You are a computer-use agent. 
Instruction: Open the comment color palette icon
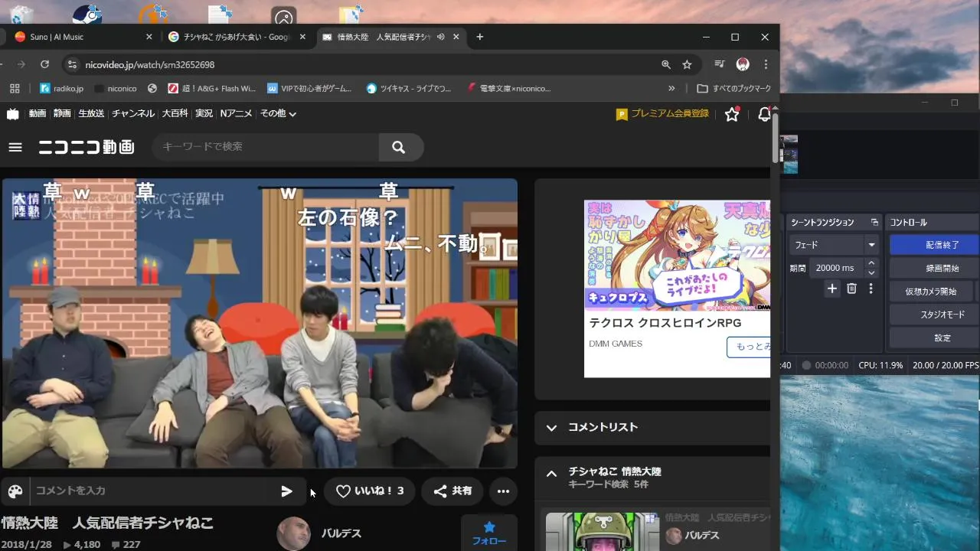(15, 491)
